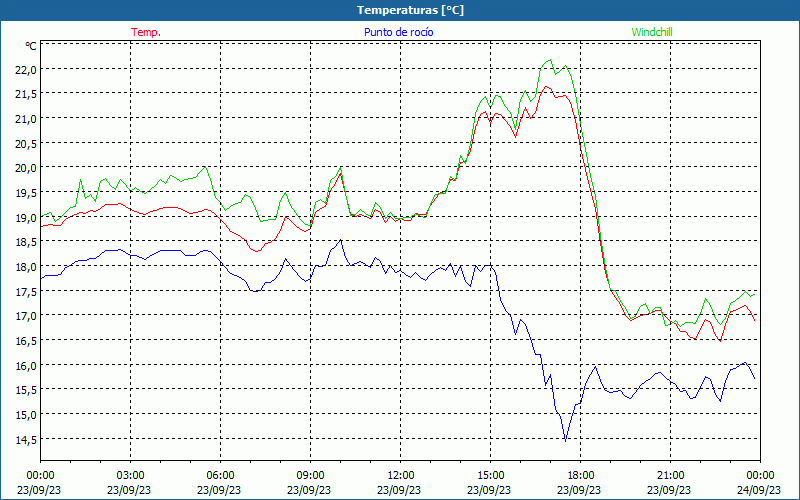Click the 21:00 time axis label

670,476
